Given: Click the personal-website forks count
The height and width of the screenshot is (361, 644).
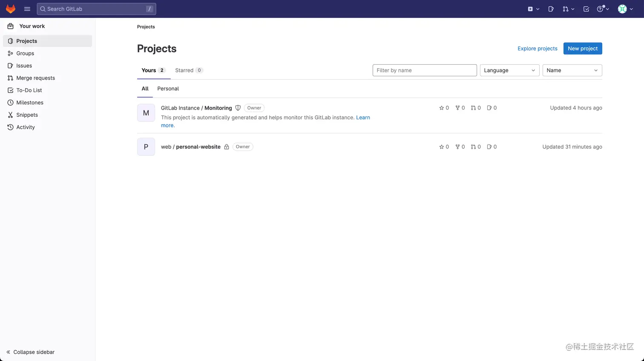Looking at the screenshot, I should click(x=460, y=147).
